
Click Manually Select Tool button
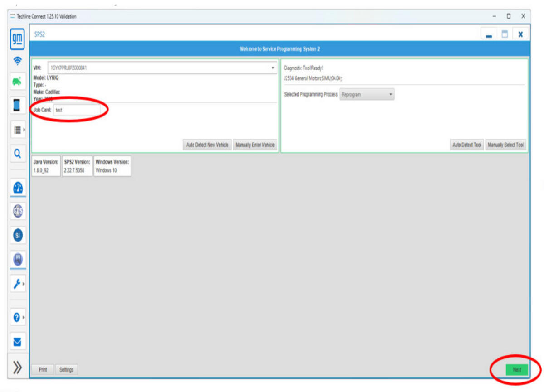coord(505,145)
